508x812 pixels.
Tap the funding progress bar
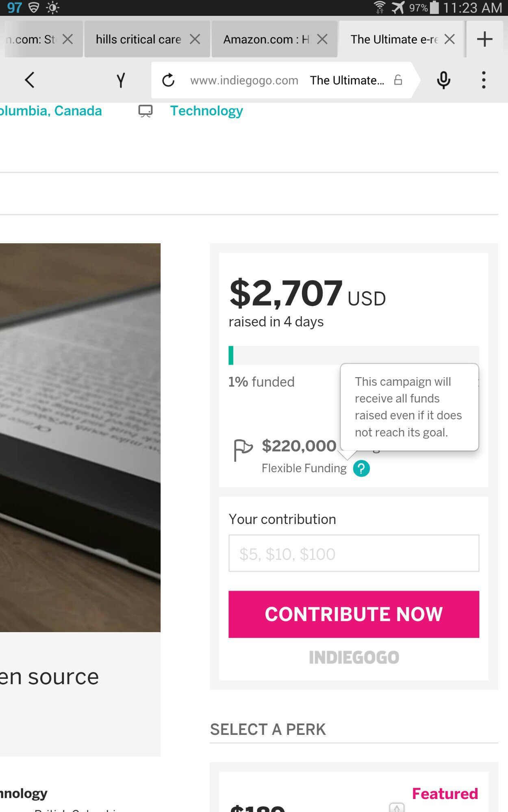[x=354, y=355]
